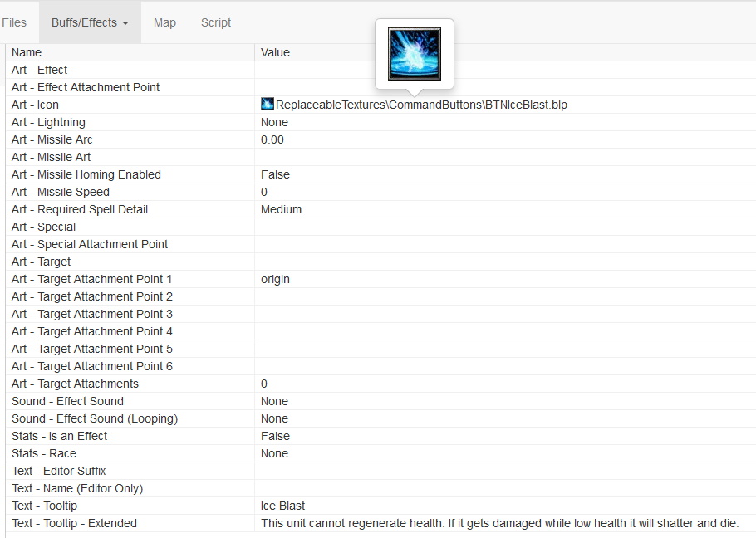This screenshot has width=756, height=538.
Task: Click the large Ice Blast icon preview popup
Action: [415, 54]
